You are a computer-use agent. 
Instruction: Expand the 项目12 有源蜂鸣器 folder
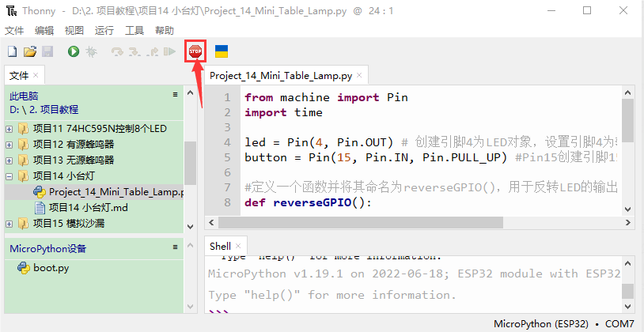[9, 144]
